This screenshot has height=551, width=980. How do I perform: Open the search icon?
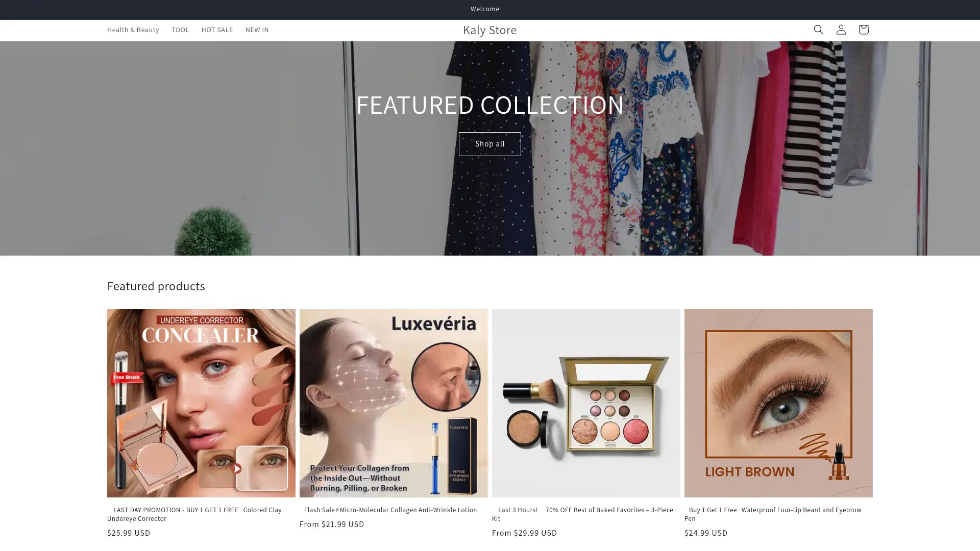click(818, 30)
